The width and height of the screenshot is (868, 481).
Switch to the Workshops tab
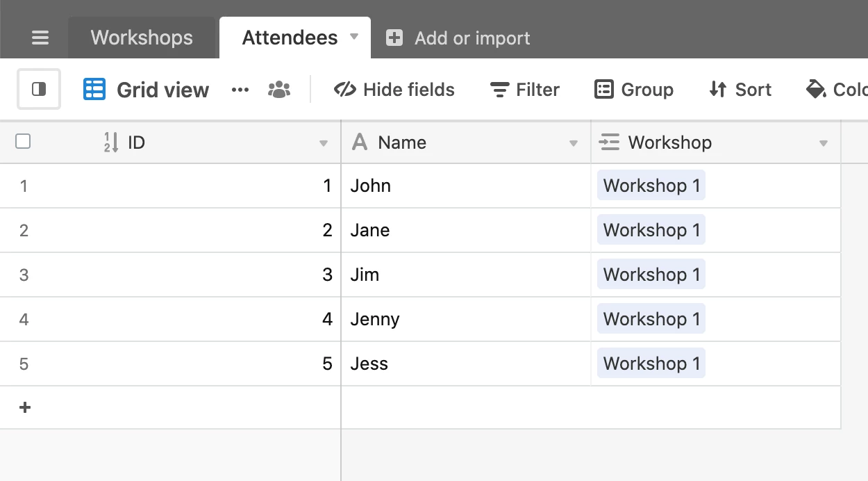[x=142, y=38]
